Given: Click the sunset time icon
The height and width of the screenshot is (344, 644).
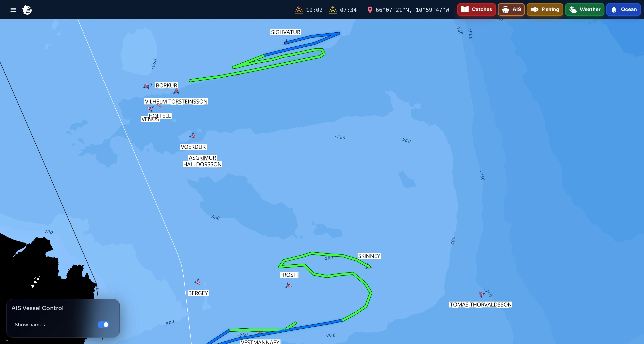Looking at the screenshot, I should pos(299,10).
